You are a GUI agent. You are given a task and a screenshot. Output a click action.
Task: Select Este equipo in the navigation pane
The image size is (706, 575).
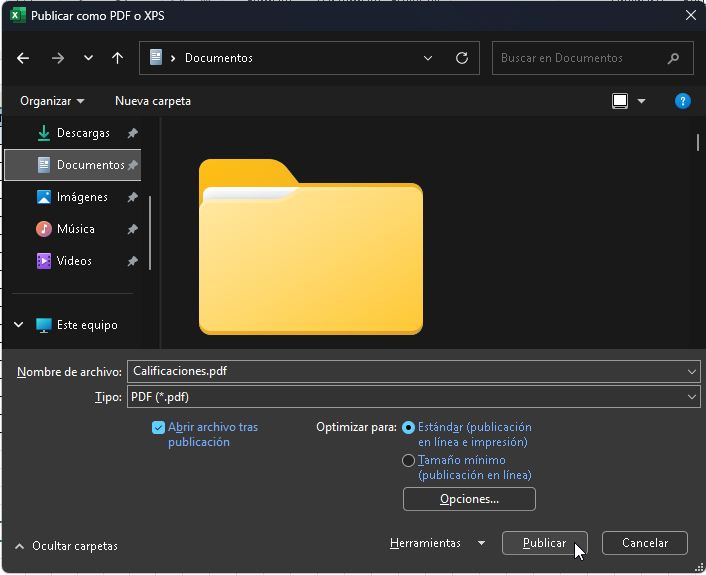point(87,325)
